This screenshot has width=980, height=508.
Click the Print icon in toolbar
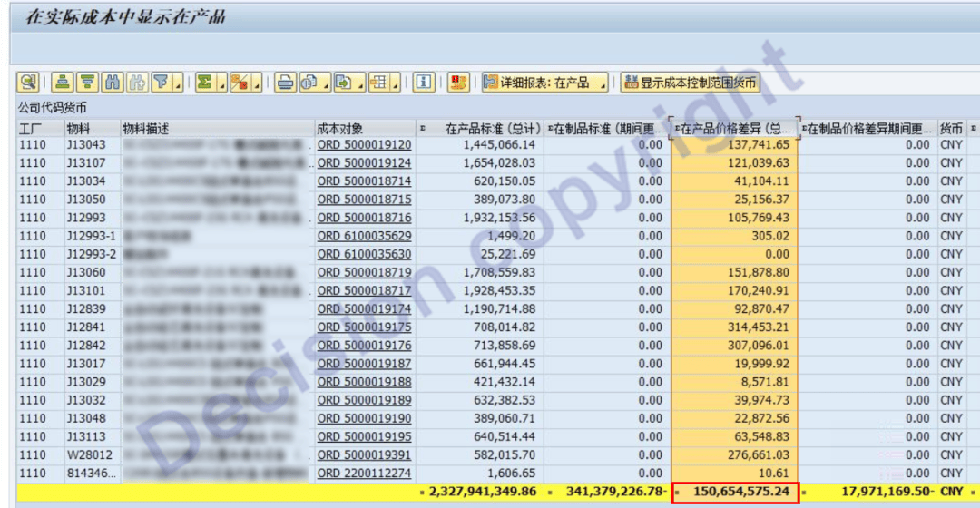tap(285, 83)
